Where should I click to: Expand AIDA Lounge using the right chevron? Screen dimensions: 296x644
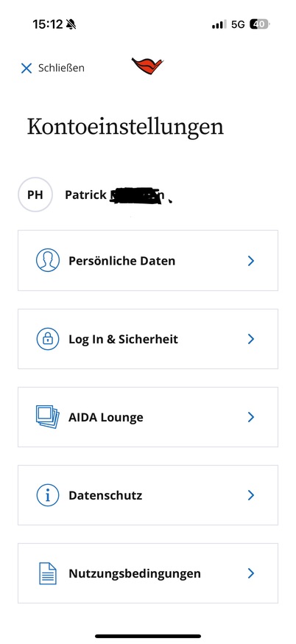[x=251, y=417]
